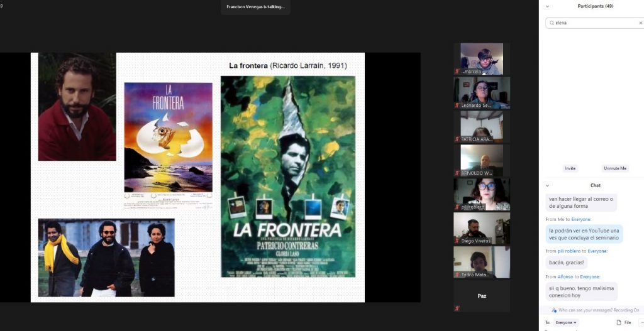Click 'Alfonso' sender name in chat
Viewport: 644px width, 331px height.
[x=565, y=277]
